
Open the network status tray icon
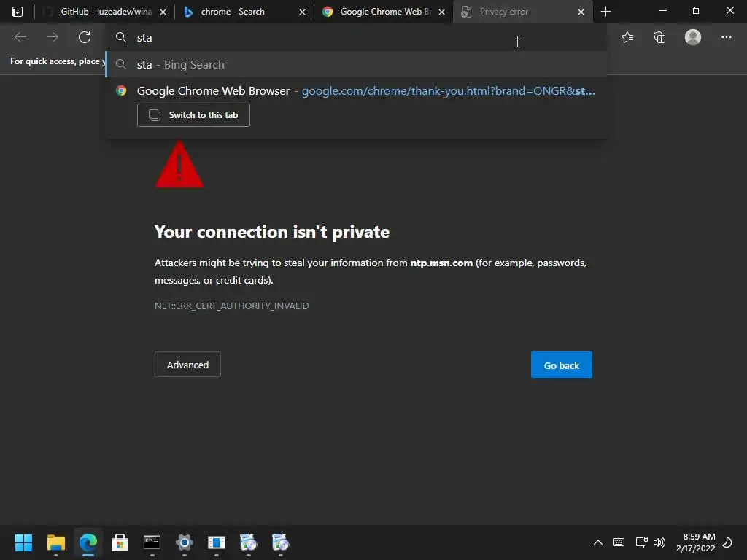(641, 542)
